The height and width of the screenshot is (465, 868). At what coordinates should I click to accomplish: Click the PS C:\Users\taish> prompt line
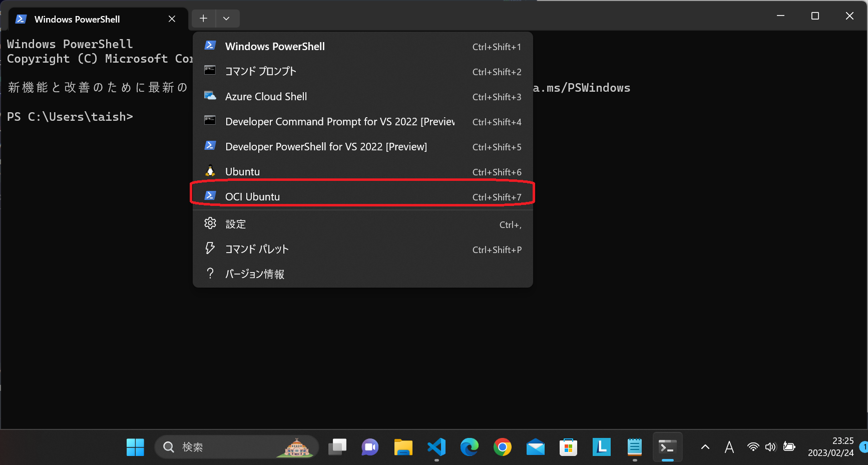click(x=70, y=117)
